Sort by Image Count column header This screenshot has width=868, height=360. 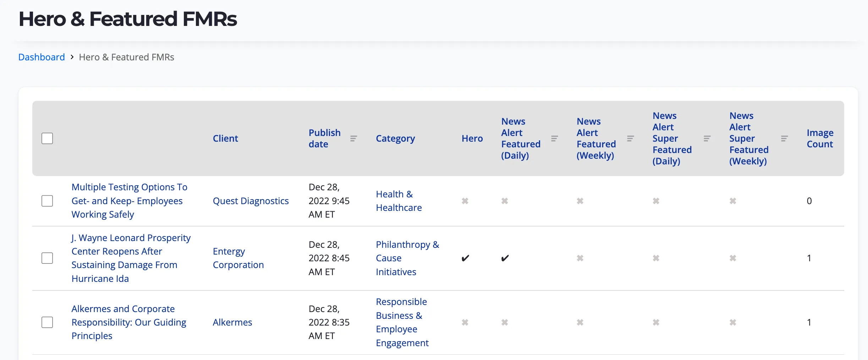point(820,138)
